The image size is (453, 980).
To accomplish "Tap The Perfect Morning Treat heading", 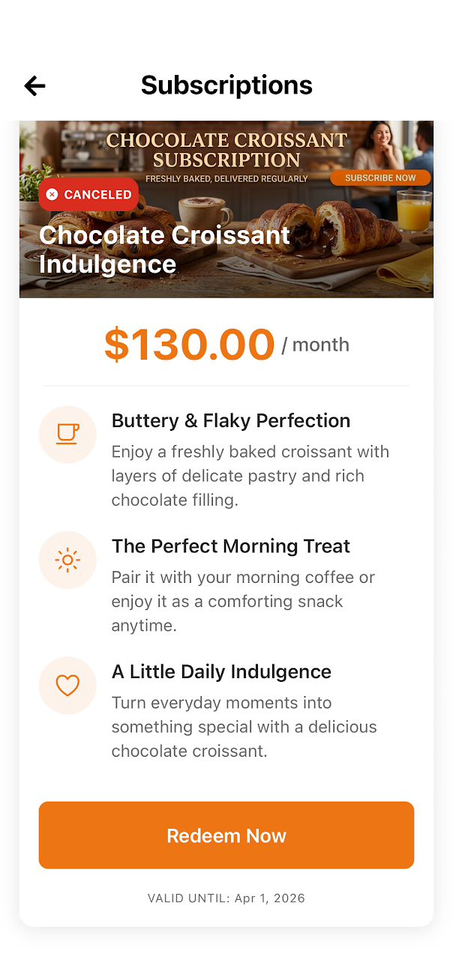I will click(231, 546).
